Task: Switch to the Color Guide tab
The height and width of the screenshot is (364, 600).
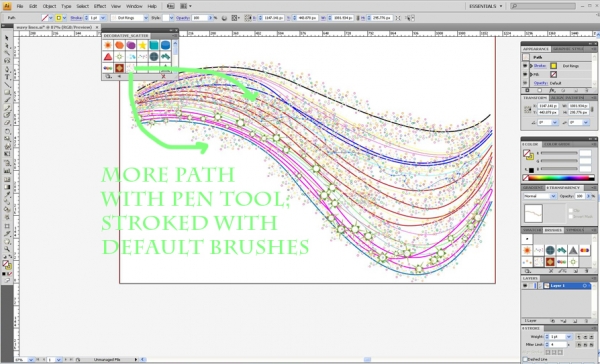Action: [x=558, y=144]
